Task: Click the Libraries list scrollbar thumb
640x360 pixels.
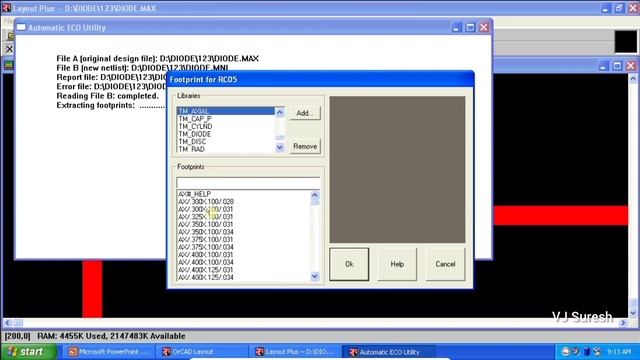Action: 280,138
